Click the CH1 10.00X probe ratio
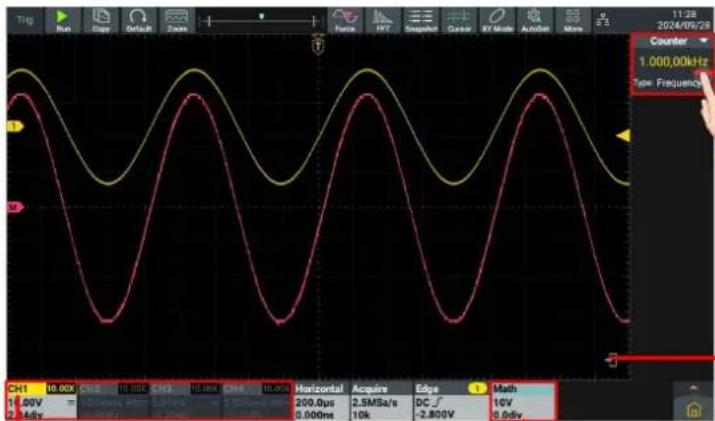 point(61,389)
